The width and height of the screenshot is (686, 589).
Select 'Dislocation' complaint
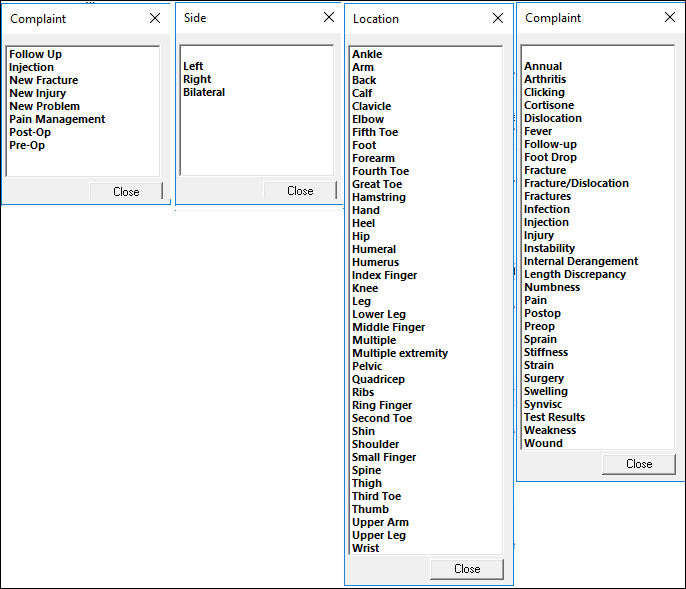pyautogui.click(x=553, y=118)
